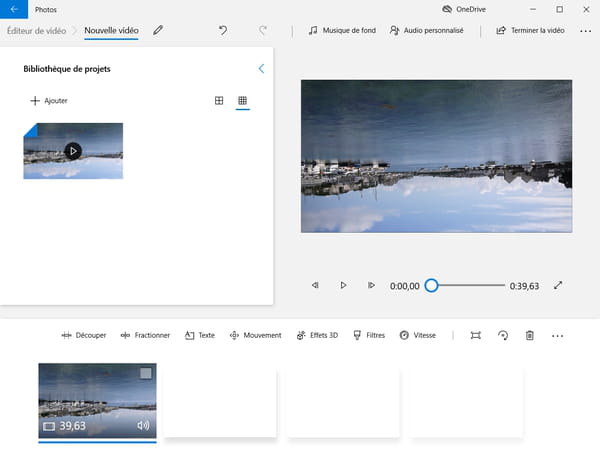Add media with the Ajouter button

tap(49, 101)
